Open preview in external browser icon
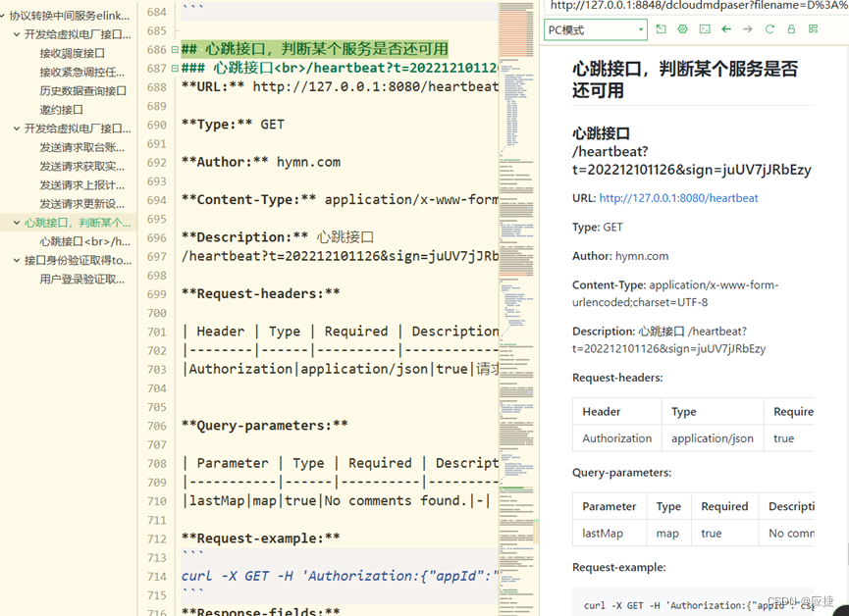 pos(661,29)
